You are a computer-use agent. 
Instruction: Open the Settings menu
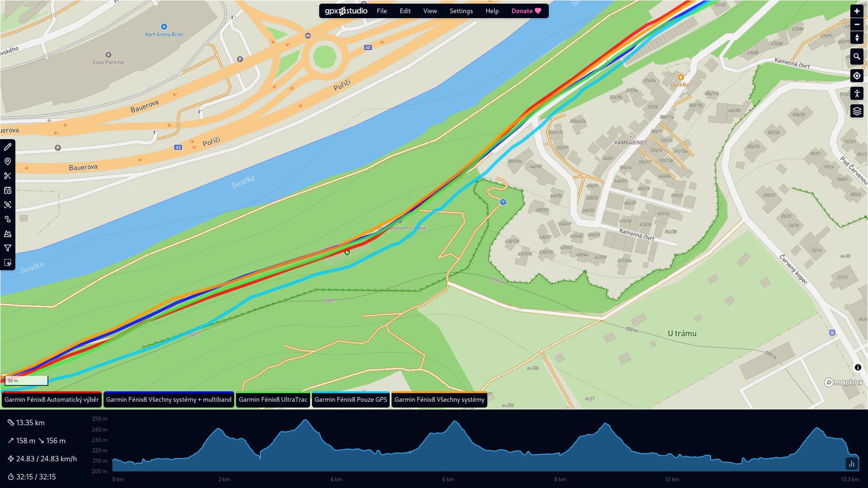[461, 11]
